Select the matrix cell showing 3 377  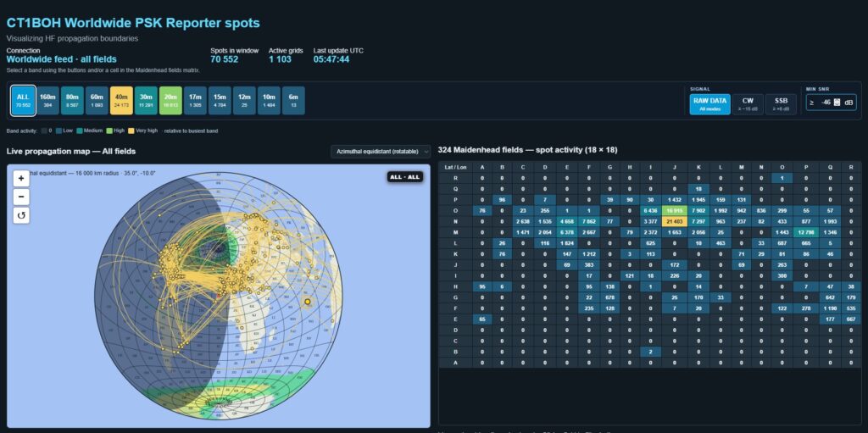(650, 221)
